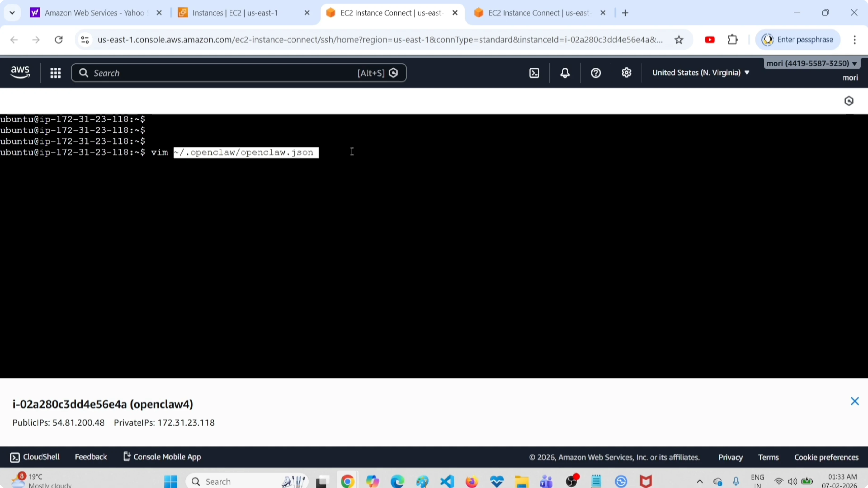Expand the United States (N. Virginia) region dropdown
Image resolution: width=868 pixels, height=488 pixels.
[x=701, y=73]
